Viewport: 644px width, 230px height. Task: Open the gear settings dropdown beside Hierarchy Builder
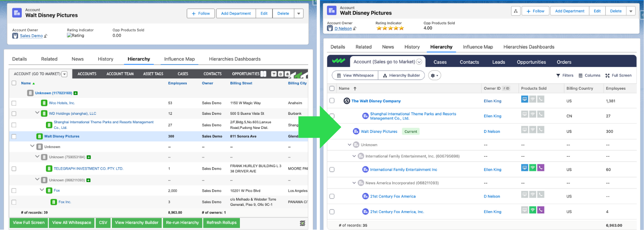(434, 75)
